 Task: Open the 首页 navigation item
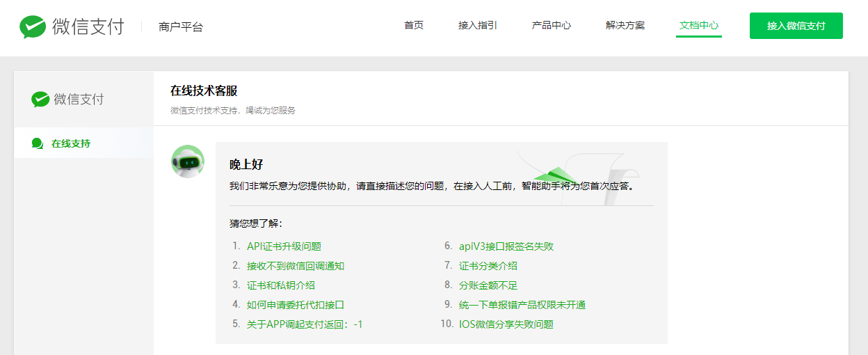point(414,25)
